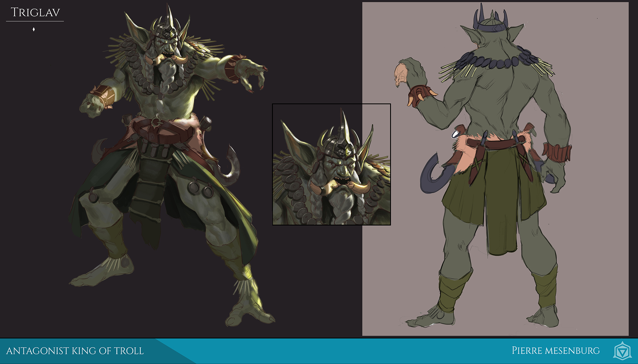Click the golden bracer on the front-view troll's clenched fist arm
Viewport: 638px width, 364px height.
point(103,96)
